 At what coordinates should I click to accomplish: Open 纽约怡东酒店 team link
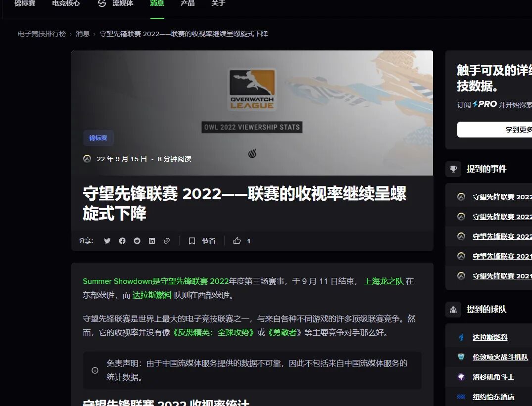coord(493,397)
